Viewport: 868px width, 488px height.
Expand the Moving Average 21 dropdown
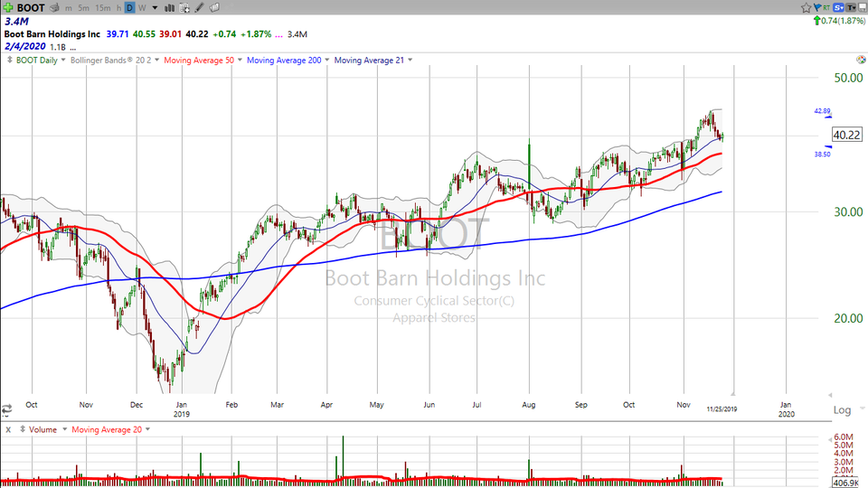pyautogui.click(x=410, y=60)
